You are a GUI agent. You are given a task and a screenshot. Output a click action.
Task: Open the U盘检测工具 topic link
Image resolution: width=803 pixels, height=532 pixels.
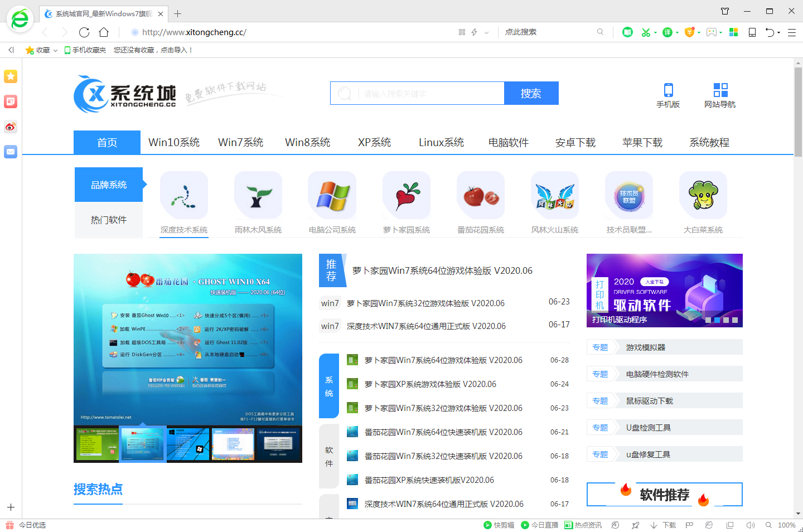pyautogui.click(x=649, y=428)
